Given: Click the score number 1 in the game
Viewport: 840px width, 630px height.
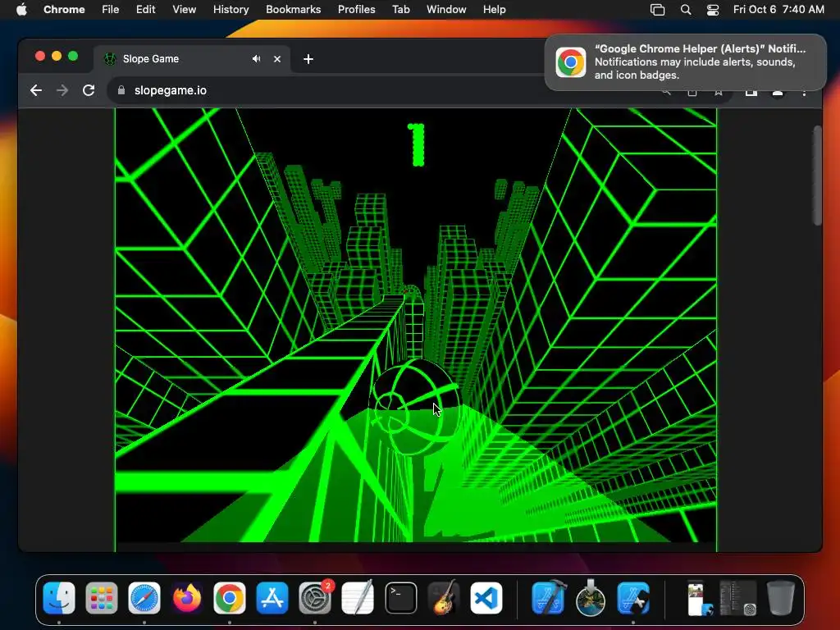Looking at the screenshot, I should (416, 144).
